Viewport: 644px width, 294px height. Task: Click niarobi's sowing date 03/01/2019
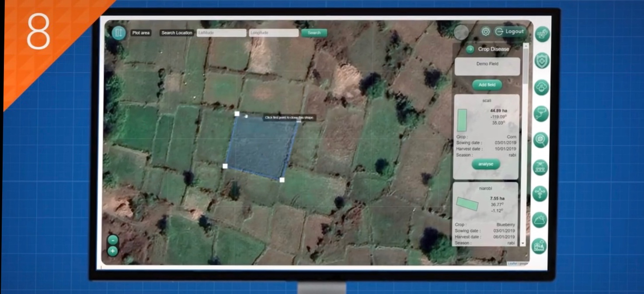tap(505, 231)
